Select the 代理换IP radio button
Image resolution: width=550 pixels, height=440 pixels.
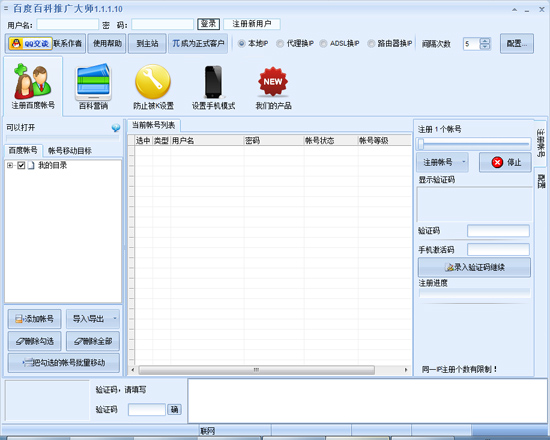[x=280, y=44]
